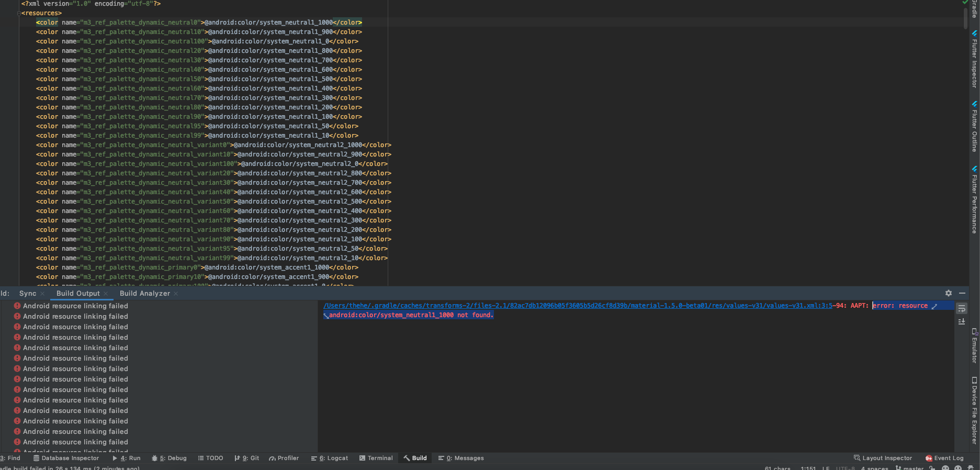Image resolution: width=980 pixels, height=470 pixels.
Task: Select the Build tool window button
Action: pos(415,458)
